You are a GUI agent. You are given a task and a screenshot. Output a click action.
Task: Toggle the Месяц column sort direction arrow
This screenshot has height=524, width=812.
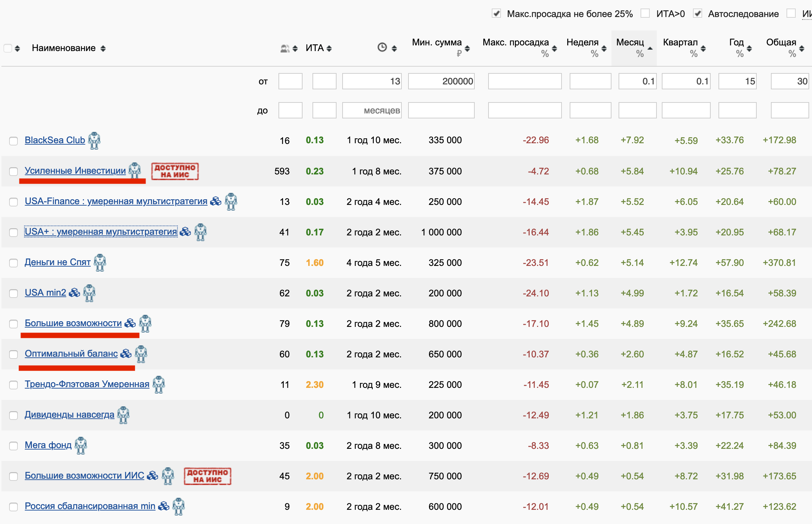point(650,49)
